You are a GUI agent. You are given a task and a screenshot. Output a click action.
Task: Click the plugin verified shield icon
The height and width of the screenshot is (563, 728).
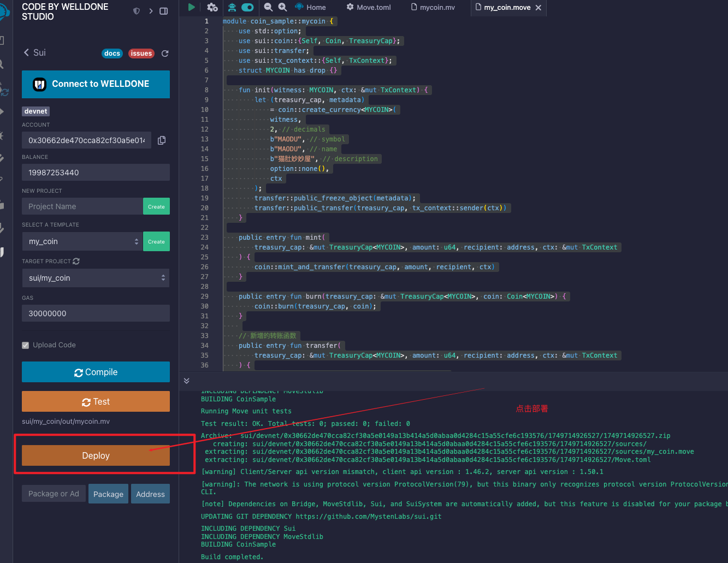(x=137, y=11)
